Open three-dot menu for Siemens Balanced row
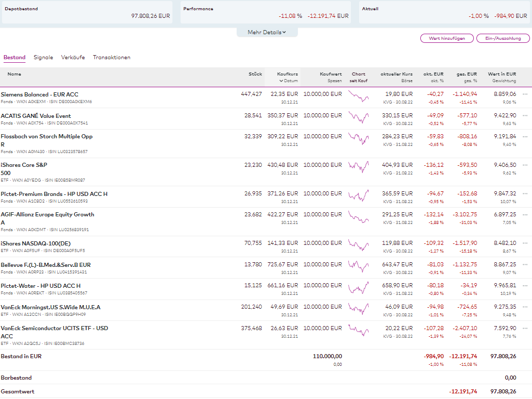This screenshot has width=532, height=399. pyautogui.click(x=525, y=94)
